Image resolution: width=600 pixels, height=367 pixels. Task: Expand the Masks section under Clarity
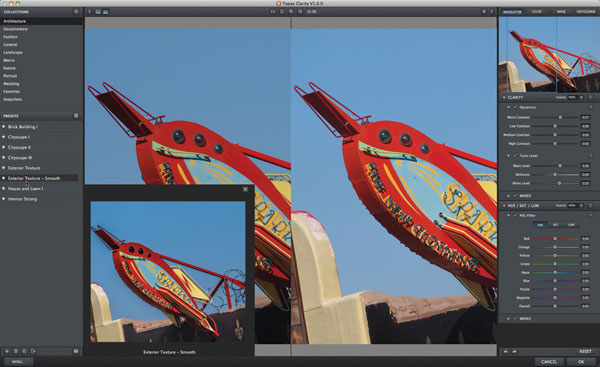coord(509,196)
